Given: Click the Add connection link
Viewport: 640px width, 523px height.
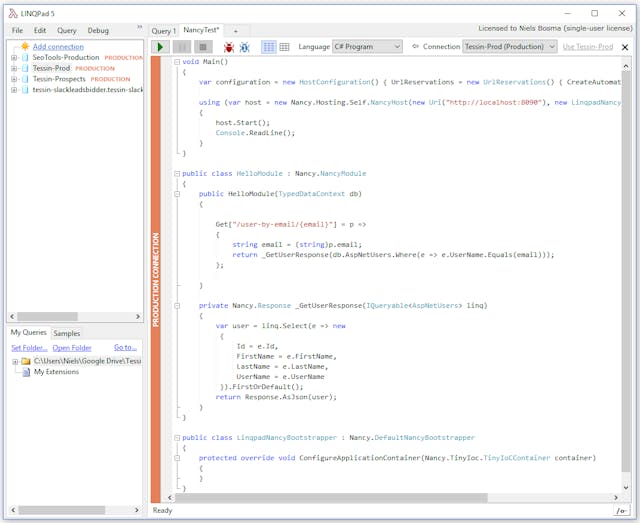Looking at the screenshot, I should [58, 47].
